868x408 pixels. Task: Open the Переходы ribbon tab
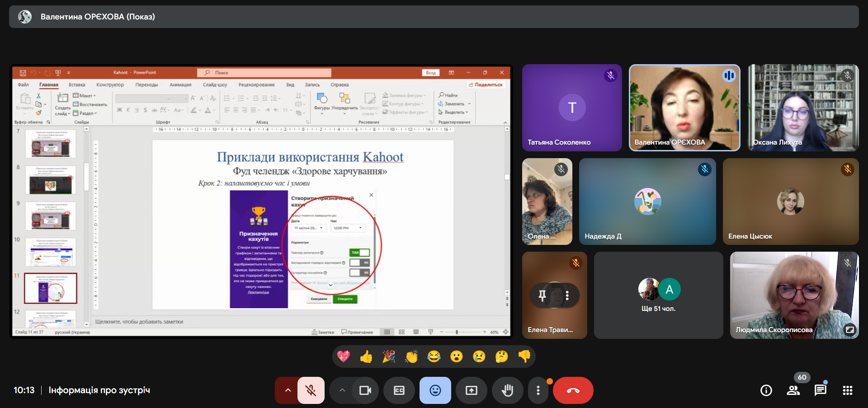146,84
